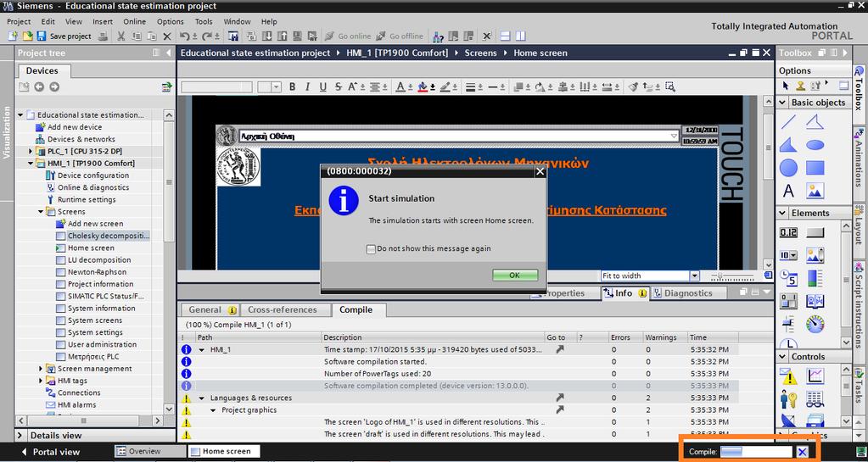Open the Overview taskbar item

(x=149, y=452)
